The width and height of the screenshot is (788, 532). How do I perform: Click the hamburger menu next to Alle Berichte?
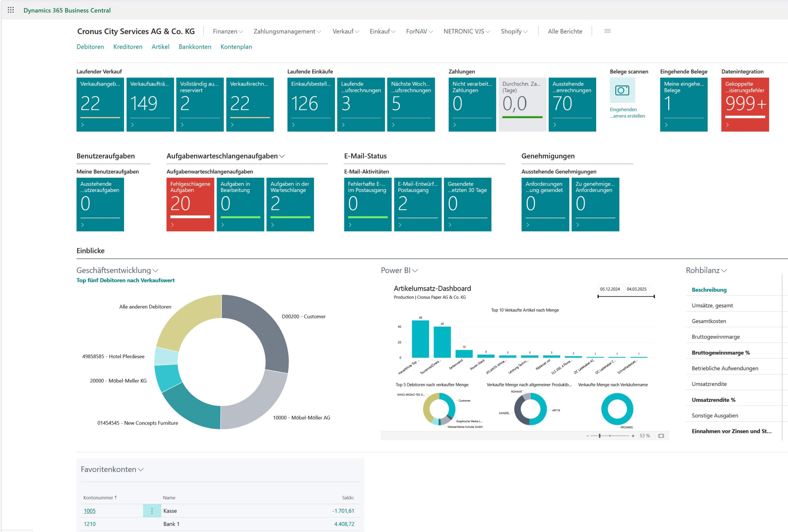point(607,31)
